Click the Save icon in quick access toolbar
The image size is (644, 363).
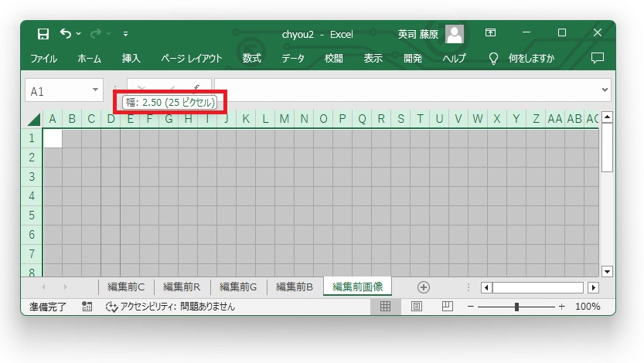click(43, 34)
